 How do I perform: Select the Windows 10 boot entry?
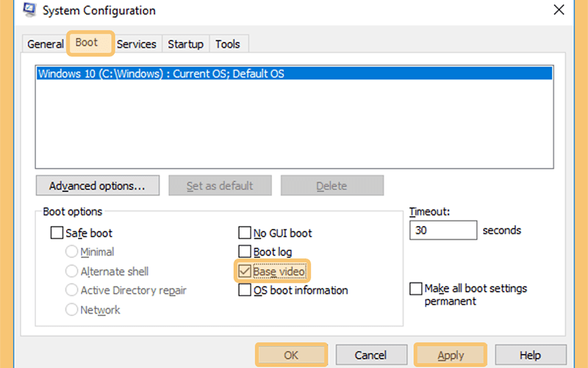coord(295,73)
